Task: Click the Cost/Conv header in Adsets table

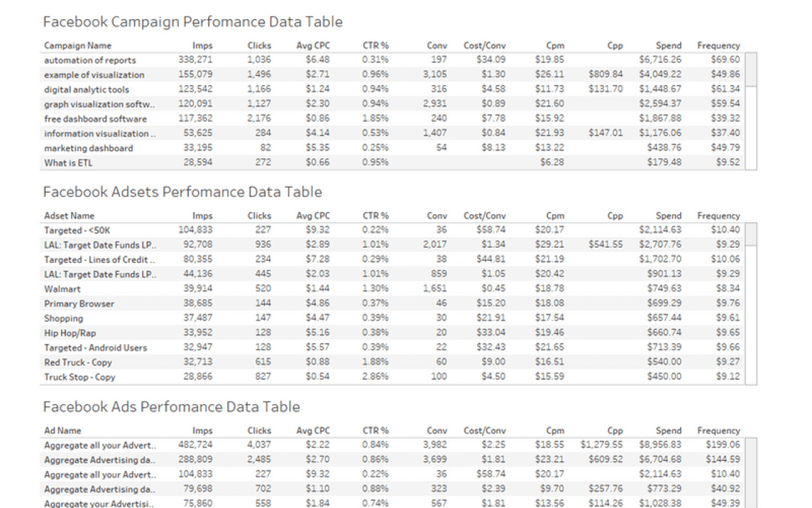Action: point(484,215)
